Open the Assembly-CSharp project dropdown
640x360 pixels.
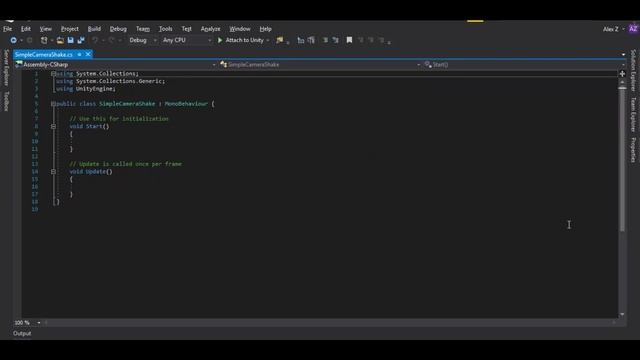pyautogui.click(x=115, y=64)
